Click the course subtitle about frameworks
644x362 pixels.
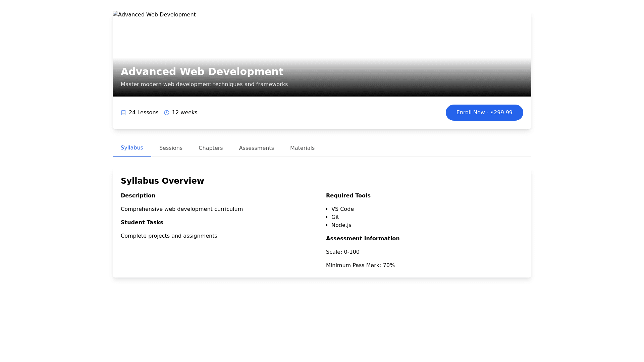[204, 84]
